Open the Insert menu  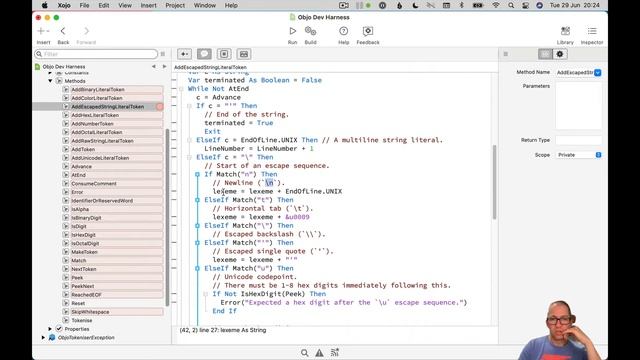149,5
